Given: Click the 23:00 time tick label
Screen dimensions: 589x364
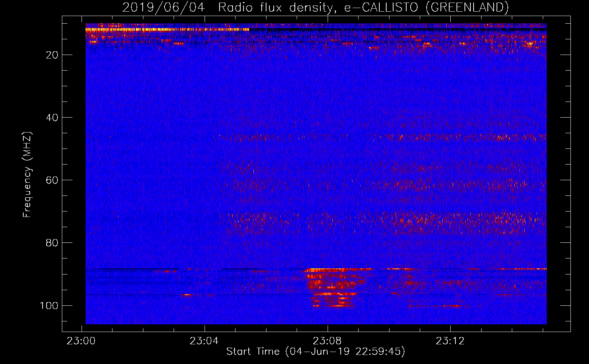Looking at the screenshot, I should pyautogui.click(x=81, y=341).
